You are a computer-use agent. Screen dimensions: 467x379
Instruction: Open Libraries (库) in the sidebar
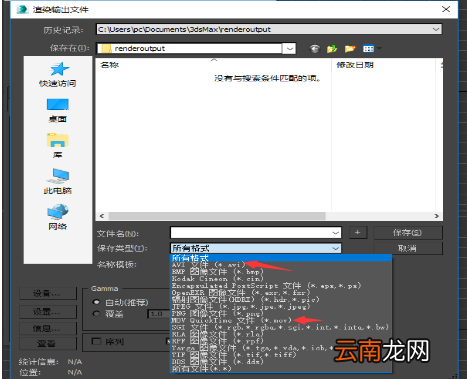(58, 146)
